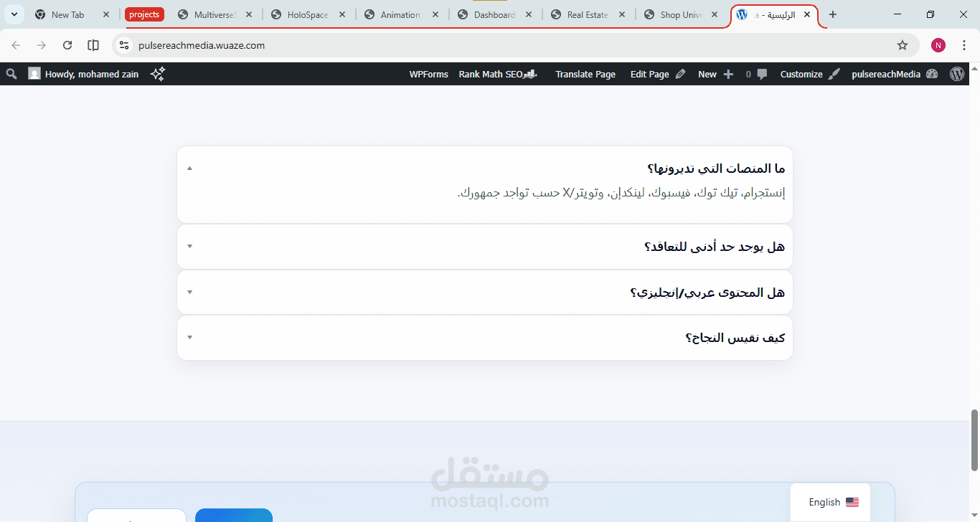The width and height of the screenshot is (980, 522).
Task: Switch to the HoloSpace tab
Action: (308, 14)
